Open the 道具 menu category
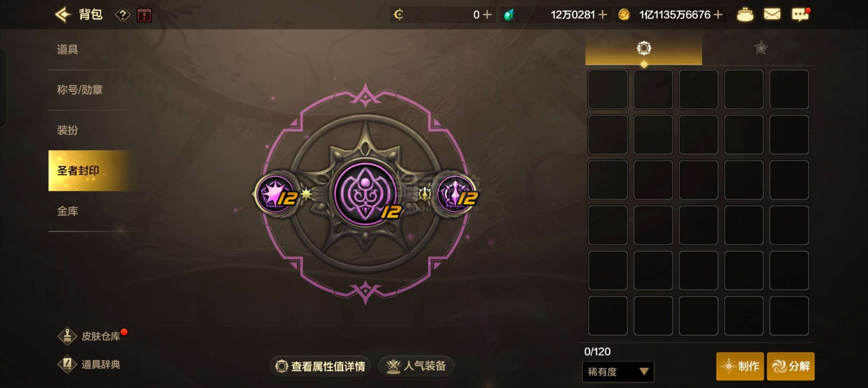 click(x=68, y=49)
